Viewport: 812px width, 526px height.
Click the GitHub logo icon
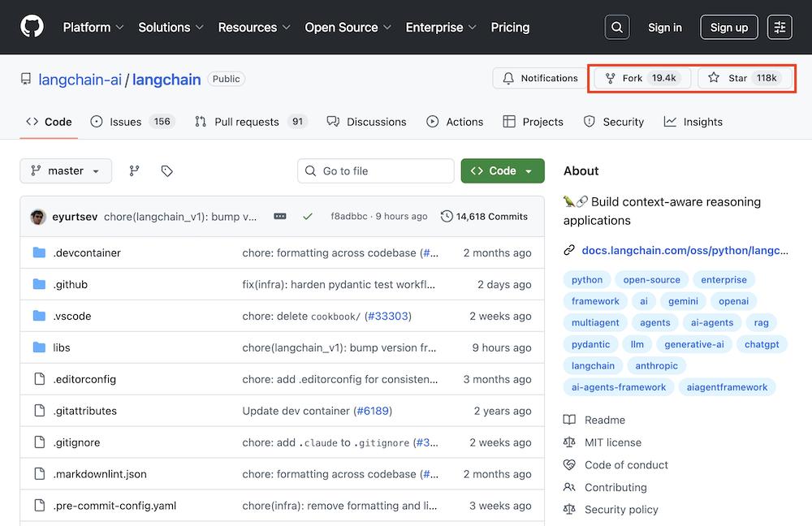[32, 27]
